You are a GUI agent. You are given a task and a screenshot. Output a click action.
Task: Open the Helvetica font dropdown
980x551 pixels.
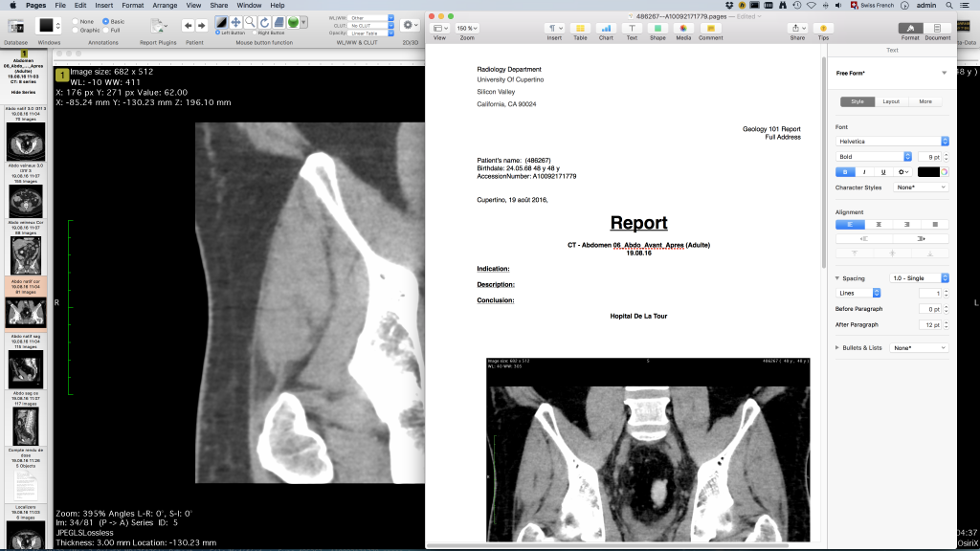coord(892,142)
